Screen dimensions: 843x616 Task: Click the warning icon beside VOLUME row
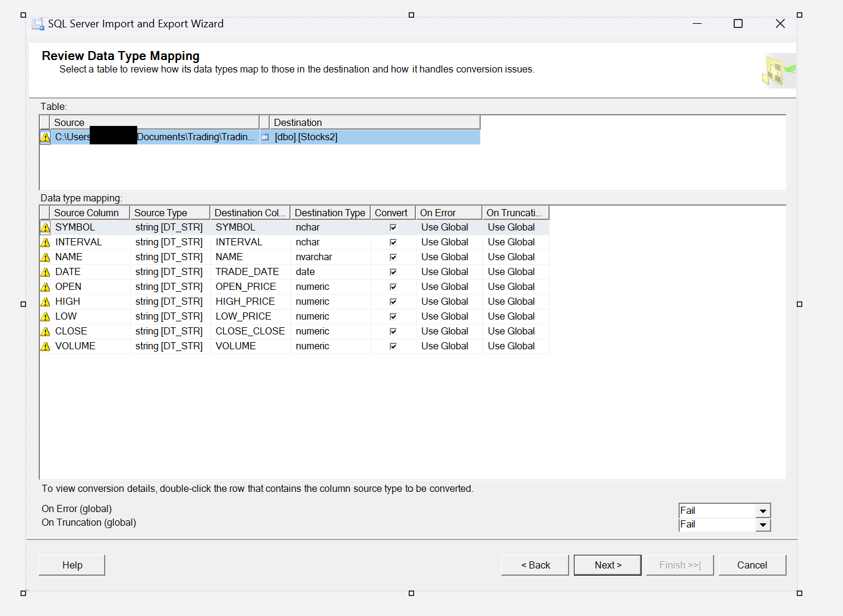click(x=45, y=346)
